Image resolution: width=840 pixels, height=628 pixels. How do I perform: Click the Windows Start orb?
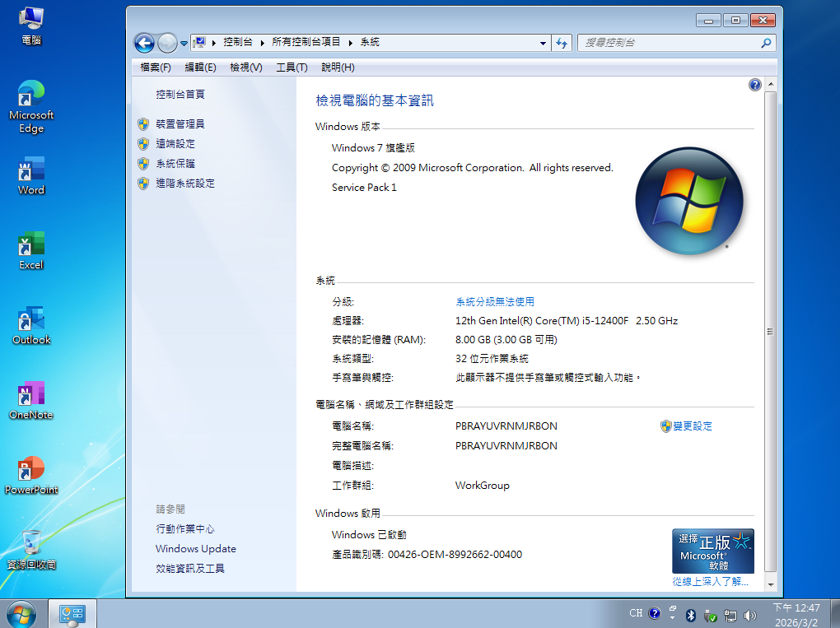click(x=21, y=614)
